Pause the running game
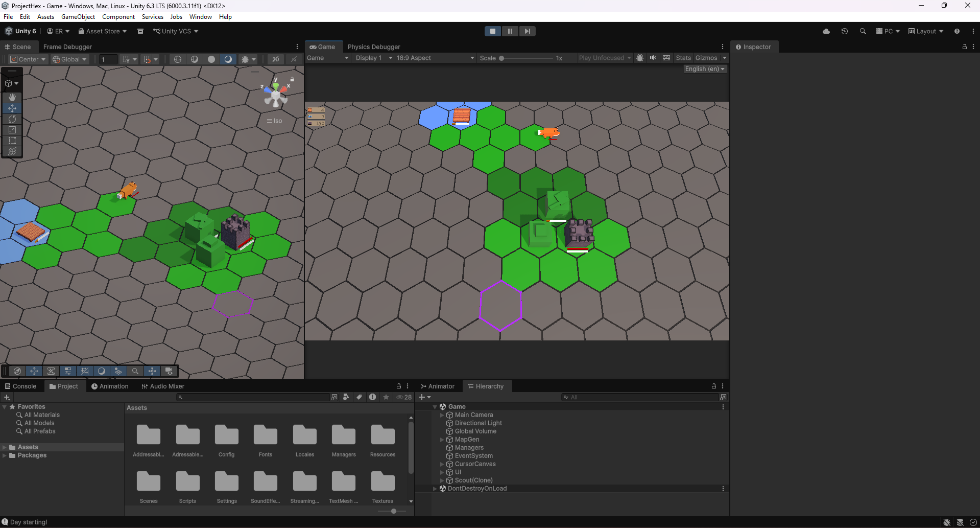The height and width of the screenshot is (528, 980). click(x=510, y=31)
